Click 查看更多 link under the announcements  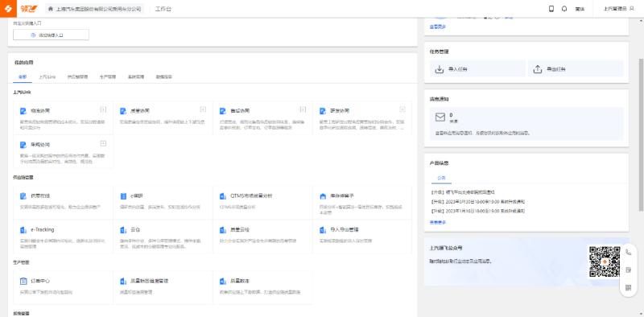tap(437, 222)
